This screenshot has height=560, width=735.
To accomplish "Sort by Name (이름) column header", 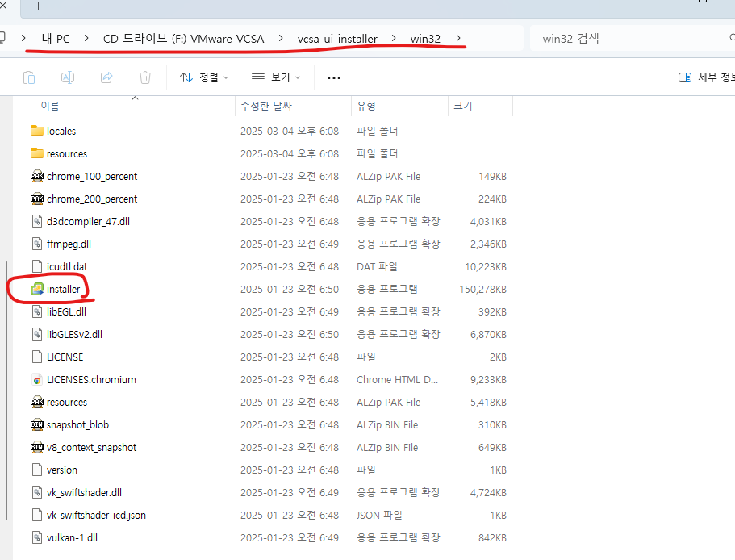I will (x=50, y=106).
